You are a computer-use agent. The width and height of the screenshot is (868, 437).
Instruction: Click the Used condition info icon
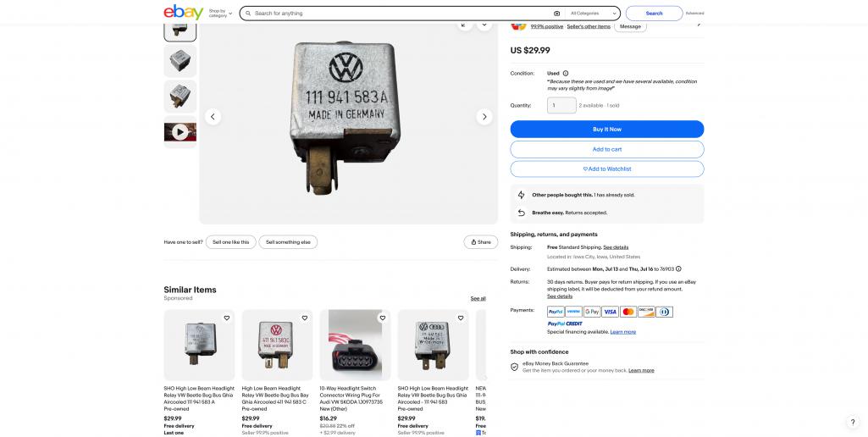tap(565, 73)
